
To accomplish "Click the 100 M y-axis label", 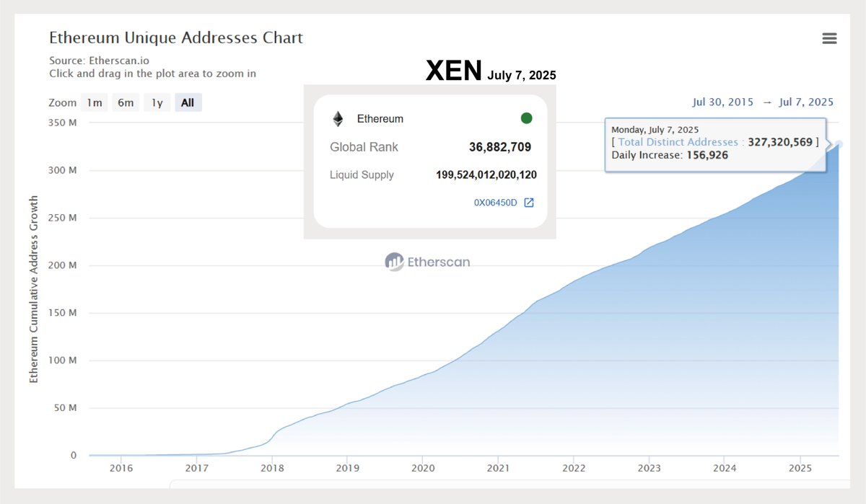I will click(62, 361).
